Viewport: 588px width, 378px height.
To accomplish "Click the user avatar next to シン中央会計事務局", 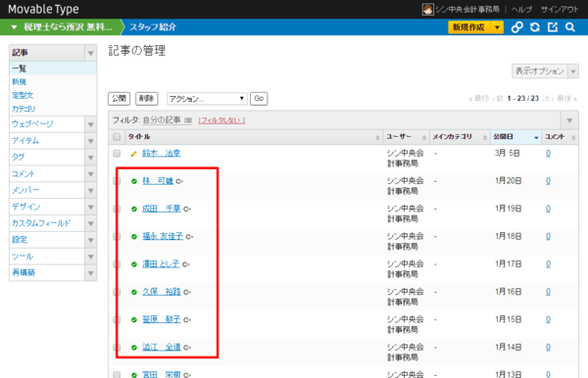I will [x=428, y=9].
